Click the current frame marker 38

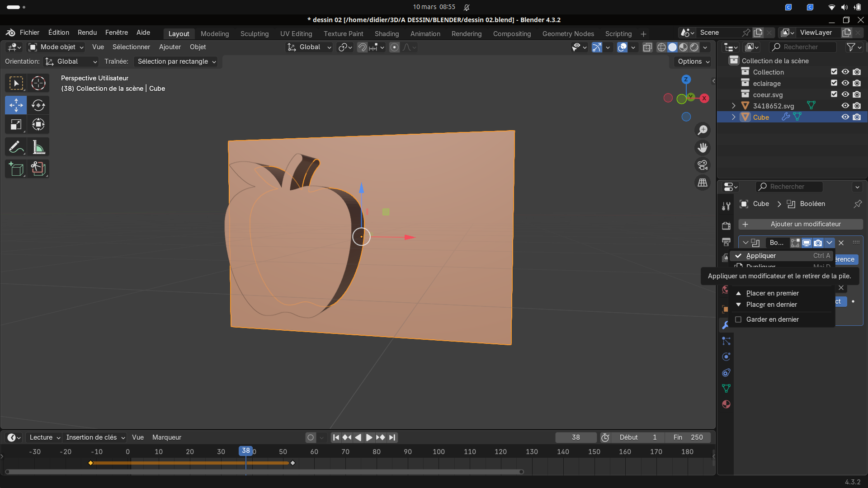click(245, 450)
